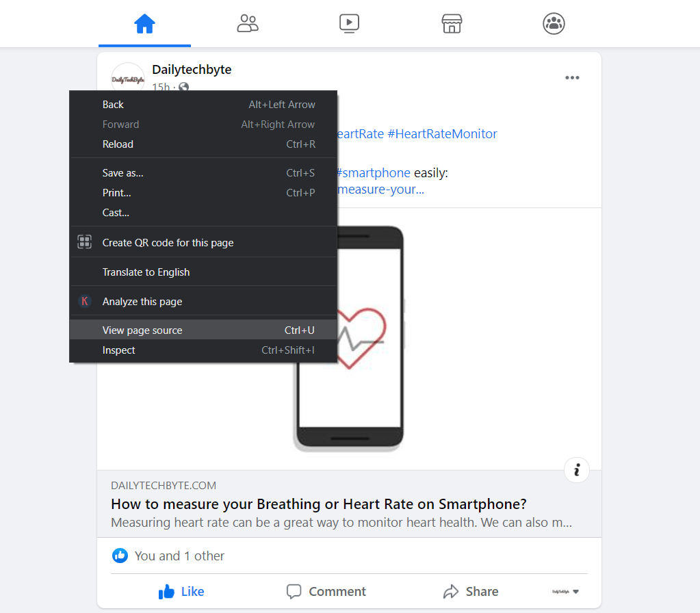Open the article link How to measure Heart Rate
This screenshot has height=613, width=700.
318,504
